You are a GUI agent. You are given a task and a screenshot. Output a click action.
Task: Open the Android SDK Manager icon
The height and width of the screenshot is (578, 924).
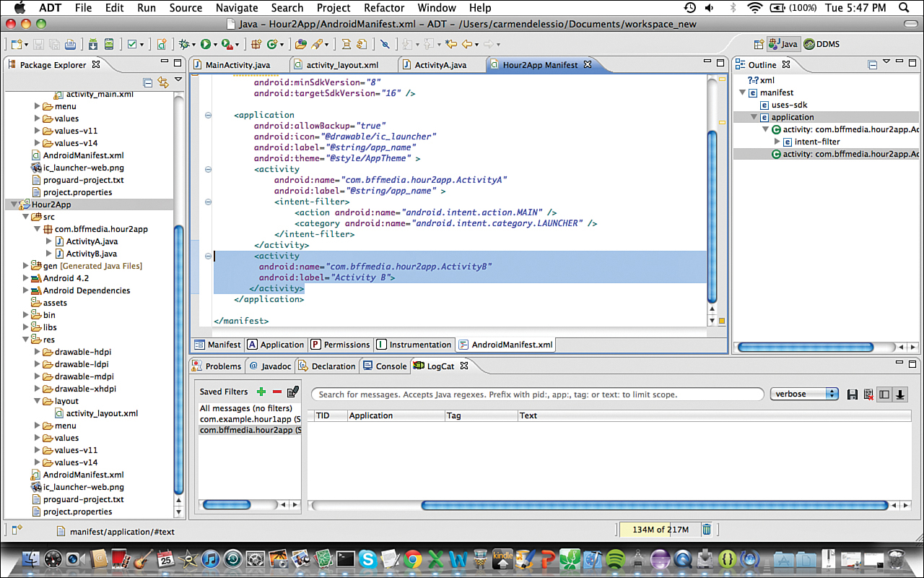click(93, 44)
